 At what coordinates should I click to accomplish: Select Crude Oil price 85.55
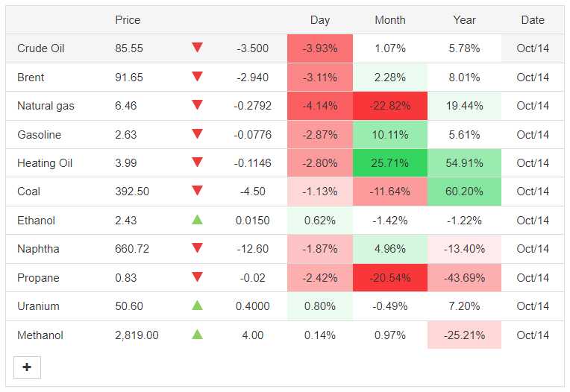[129, 48]
